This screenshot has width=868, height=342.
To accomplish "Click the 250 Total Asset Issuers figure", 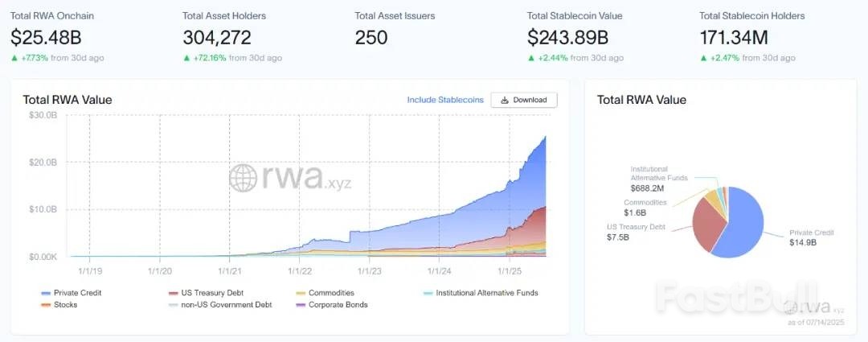I will click(371, 37).
